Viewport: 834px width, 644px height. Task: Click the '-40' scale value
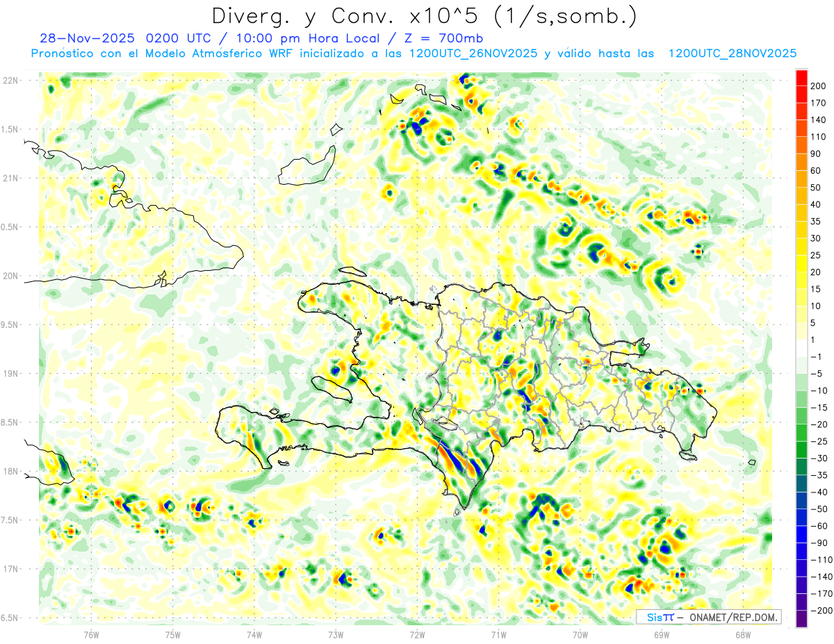point(821,492)
